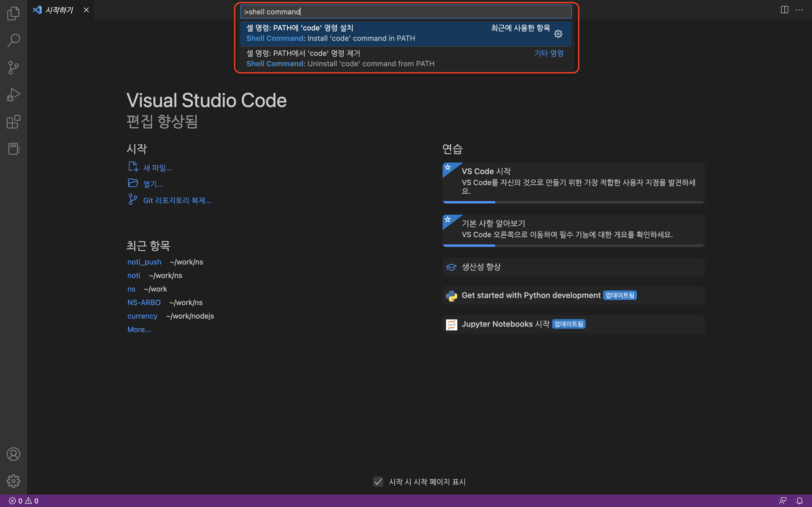Uncheck show welcome page on startup
This screenshot has height=507, width=812.
point(378,482)
